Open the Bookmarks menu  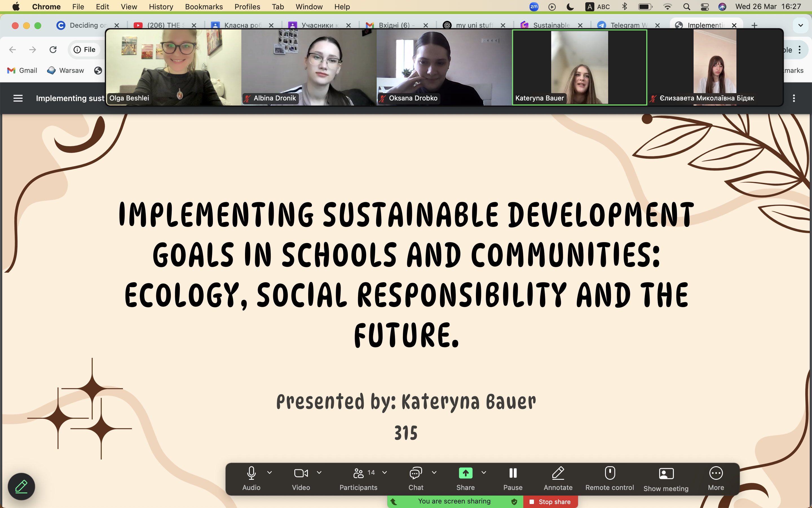(204, 7)
